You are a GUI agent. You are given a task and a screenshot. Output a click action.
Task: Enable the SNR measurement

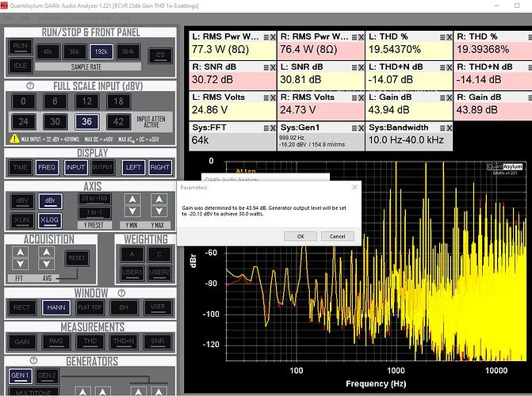(158, 341)
